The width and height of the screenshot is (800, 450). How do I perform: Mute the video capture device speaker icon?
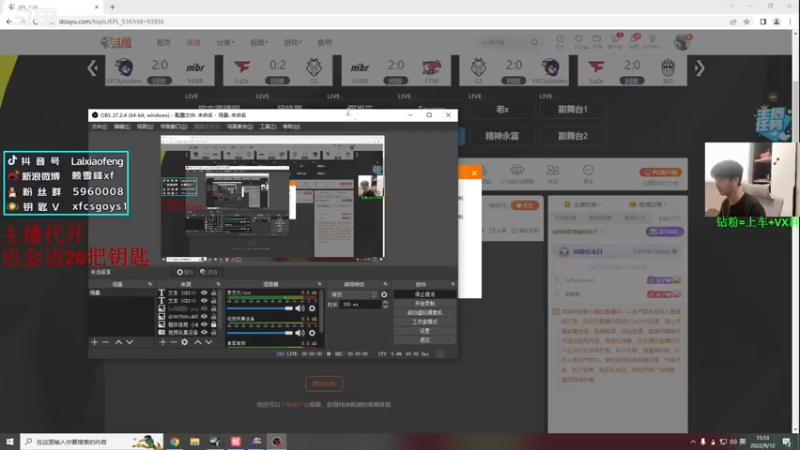tap(300, 333)
